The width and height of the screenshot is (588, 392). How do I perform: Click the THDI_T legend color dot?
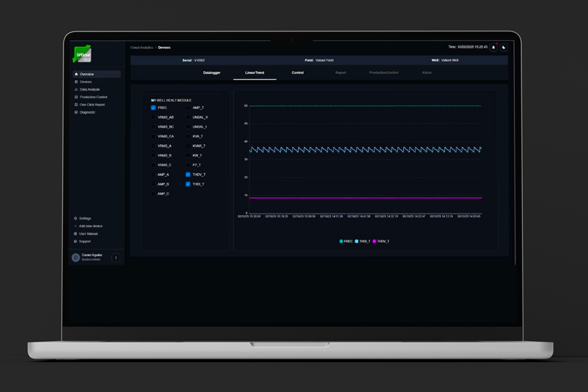(357, 241)
